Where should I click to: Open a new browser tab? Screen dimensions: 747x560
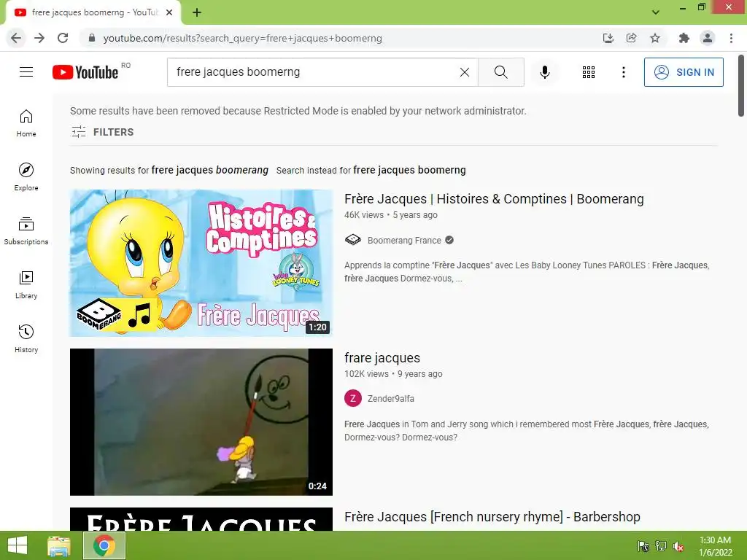(x=197, y=12)
